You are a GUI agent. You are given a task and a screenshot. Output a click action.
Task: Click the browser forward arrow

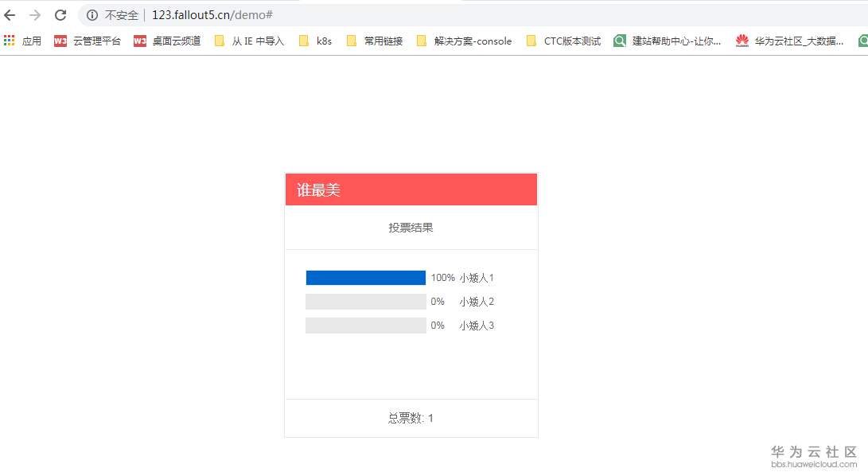34,15
